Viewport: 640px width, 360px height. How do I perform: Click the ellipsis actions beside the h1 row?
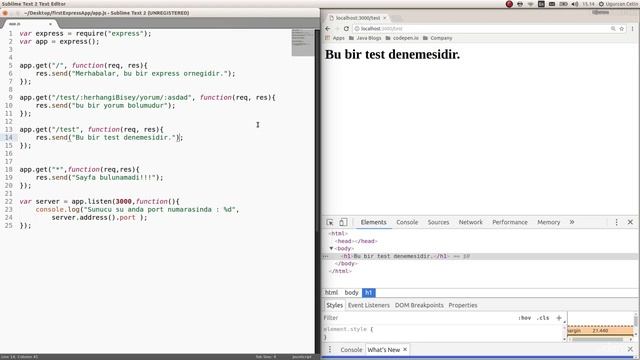tap(325, 256)
